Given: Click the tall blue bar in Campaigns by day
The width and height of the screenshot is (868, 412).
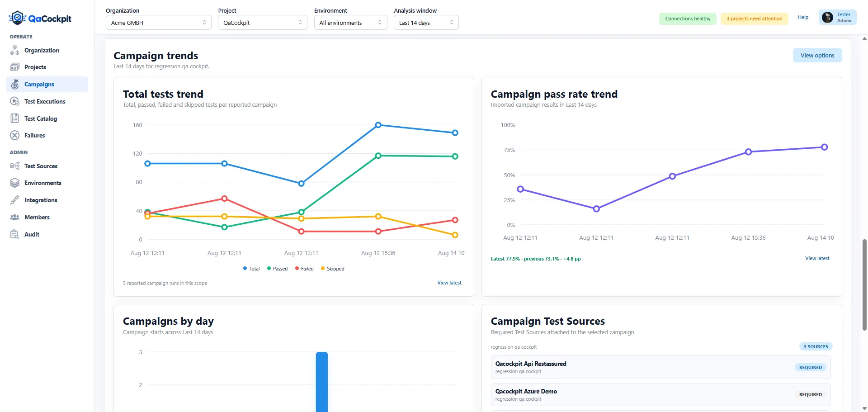Looking at the screenshot, I should [x=322, y=382].
